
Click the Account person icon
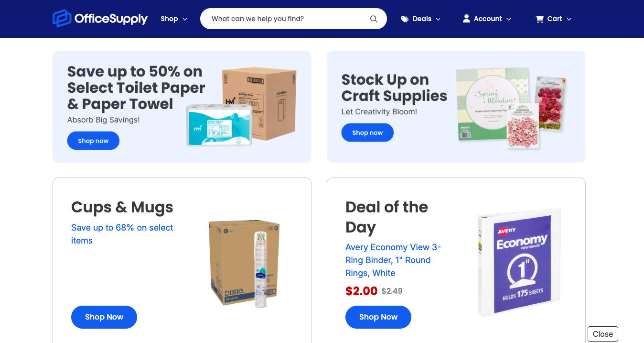(466, 19)
